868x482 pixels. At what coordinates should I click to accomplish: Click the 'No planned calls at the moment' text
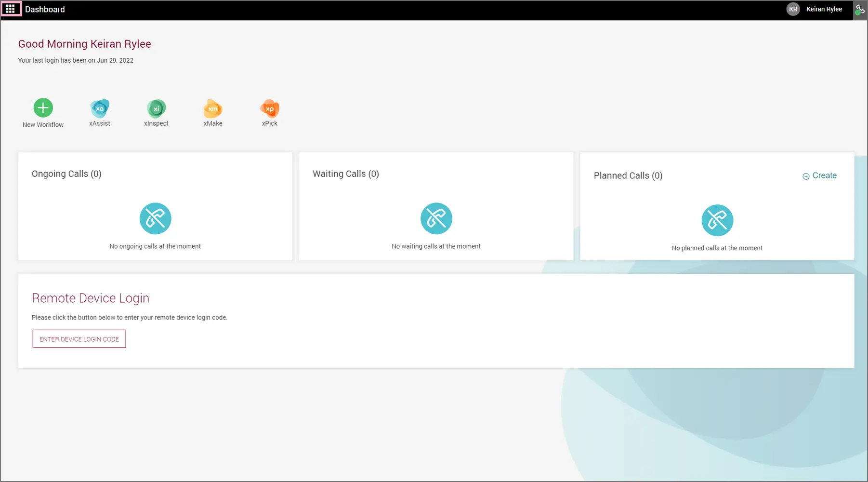717,248
